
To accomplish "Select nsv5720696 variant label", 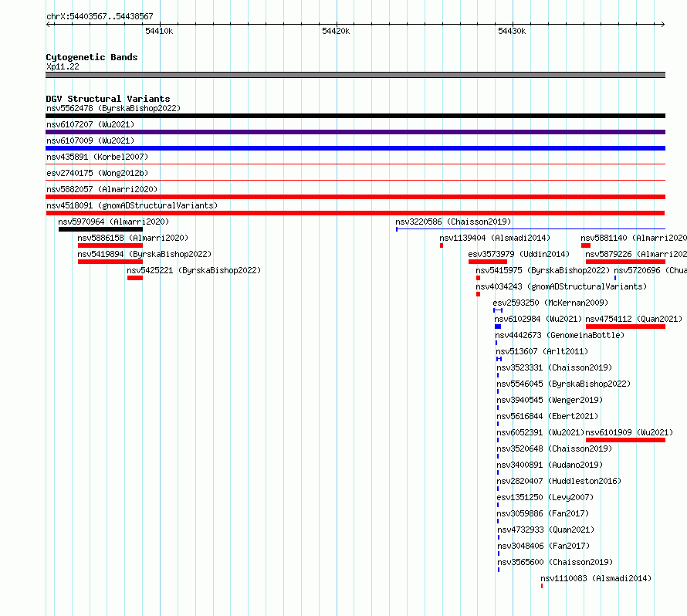I will click(650, 270).
